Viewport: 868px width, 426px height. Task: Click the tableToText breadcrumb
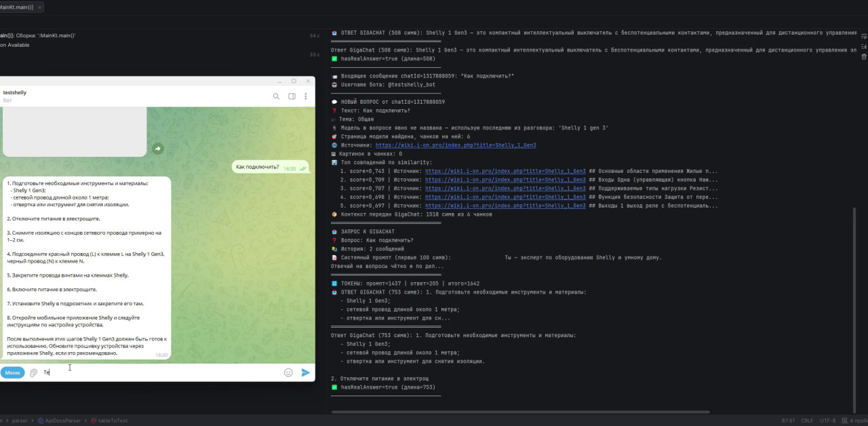click(109, 421)
